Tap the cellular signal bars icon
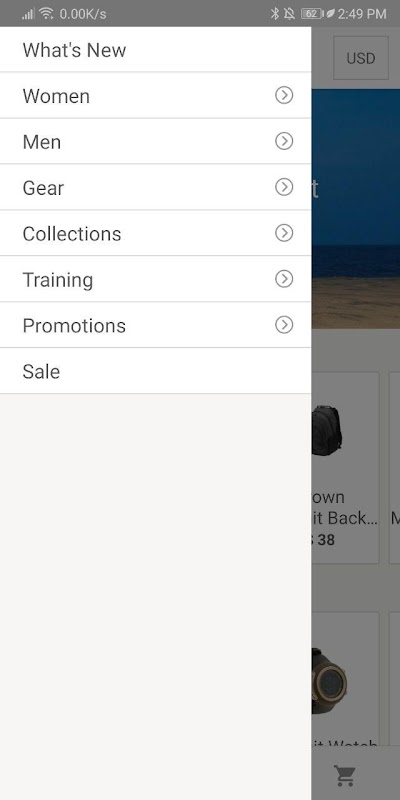400x800 pixels. (x=28, y=14)
